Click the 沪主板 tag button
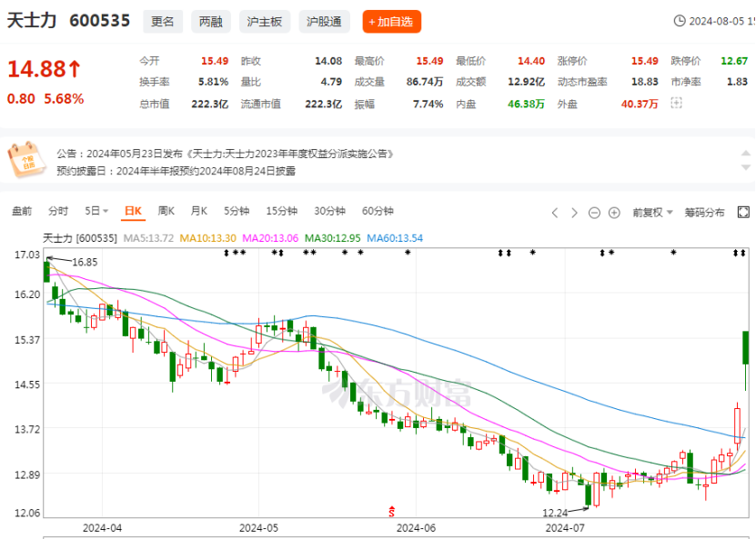Image resolution: width=756 pixels, height=539 pixels. (265, 22)
